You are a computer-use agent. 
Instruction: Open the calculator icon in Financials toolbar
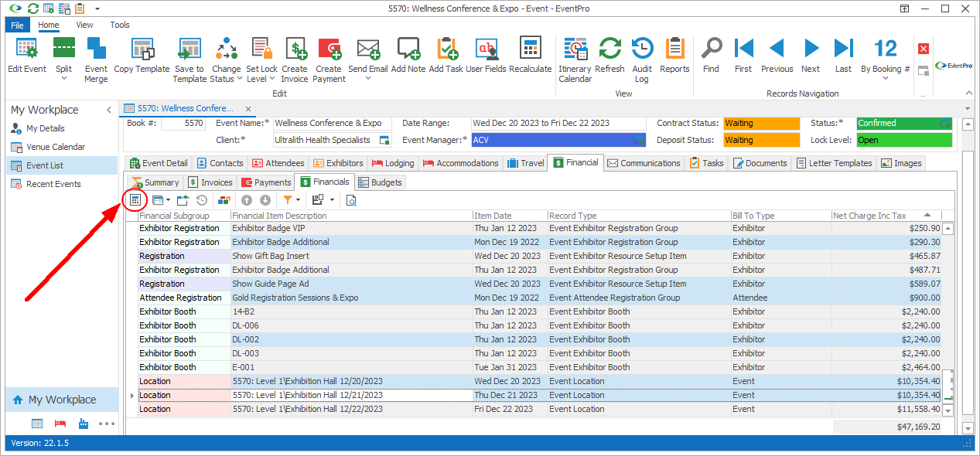click(135, 200)
